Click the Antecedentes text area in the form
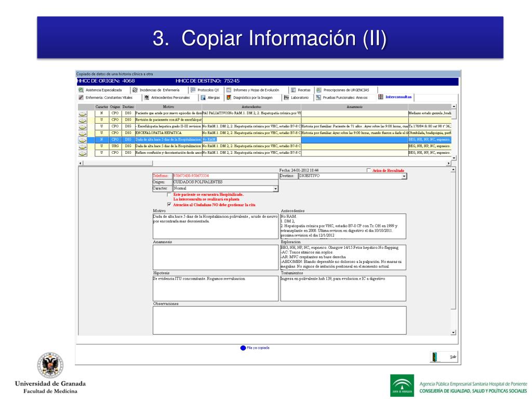Viewport: 532px width, 399px height. click(343, 227)
